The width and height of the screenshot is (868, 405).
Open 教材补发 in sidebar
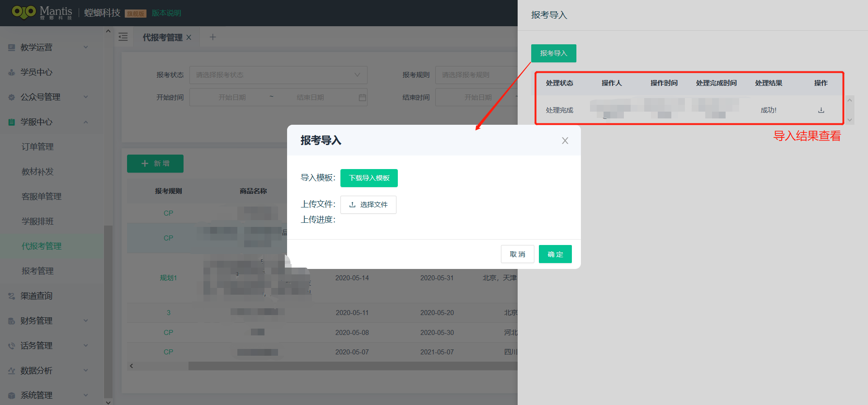tap(38, 172)
